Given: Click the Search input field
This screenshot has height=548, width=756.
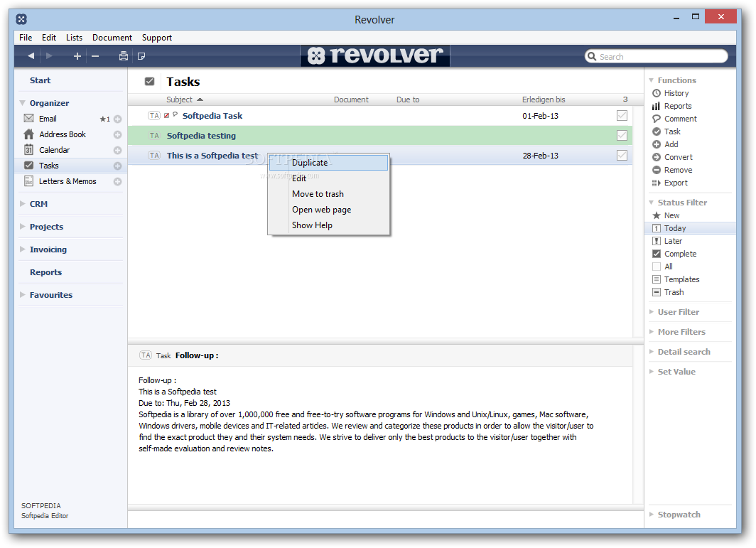Looking at the screenshot, I should pyautogui.click(x=657, y=56).
